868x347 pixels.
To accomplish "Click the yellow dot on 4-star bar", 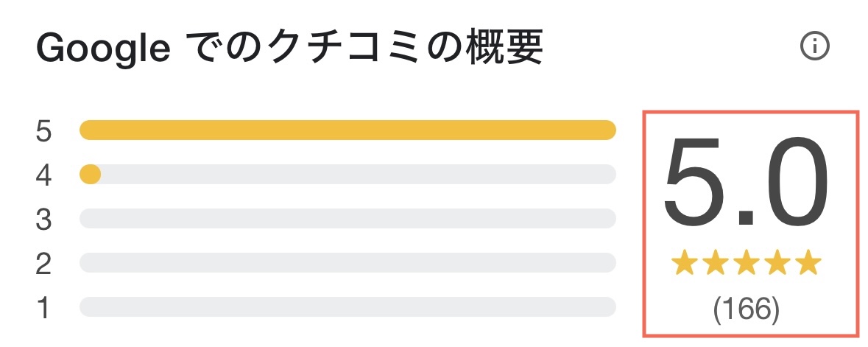I will pyautogui.click(x=90, y=175).
